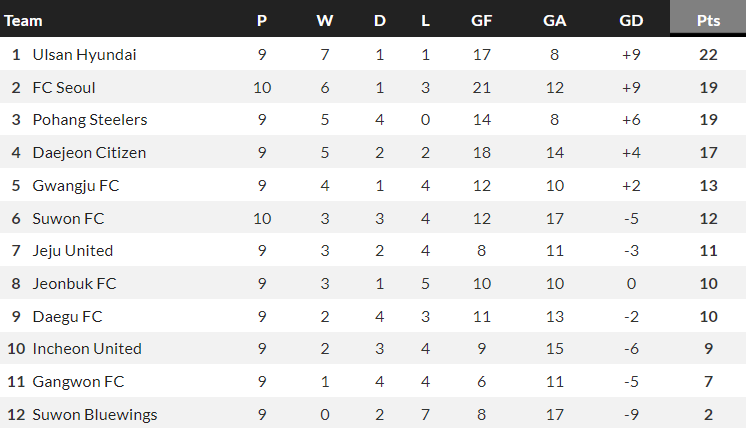Click the W (wins) column header
The height and width of the screenshot is (428, 746).
tap(325, 20)
